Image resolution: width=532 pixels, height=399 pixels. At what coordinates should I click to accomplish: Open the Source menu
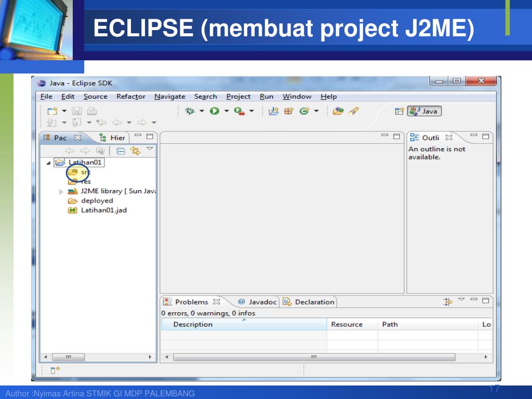(96, 96)
